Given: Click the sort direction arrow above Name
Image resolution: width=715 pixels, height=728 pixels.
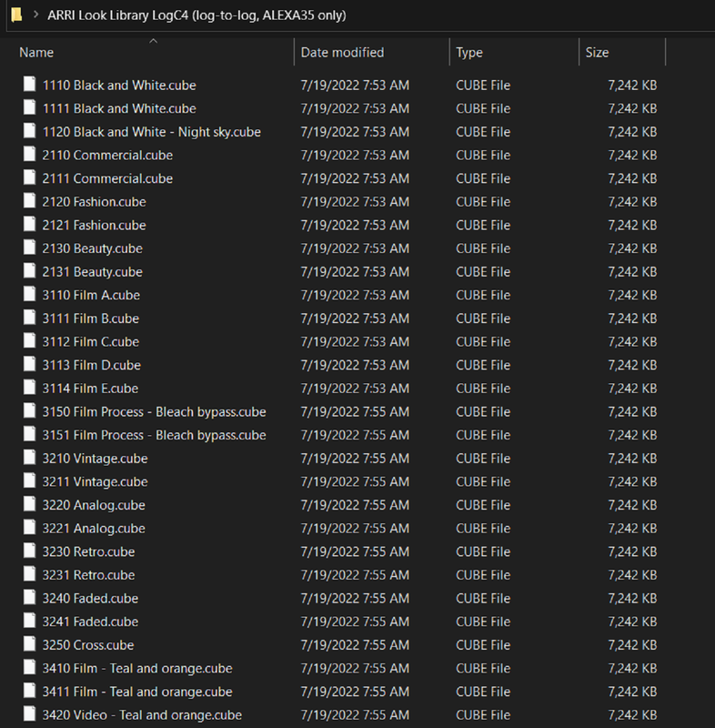Looking at the screenshot, I should 154,41.
